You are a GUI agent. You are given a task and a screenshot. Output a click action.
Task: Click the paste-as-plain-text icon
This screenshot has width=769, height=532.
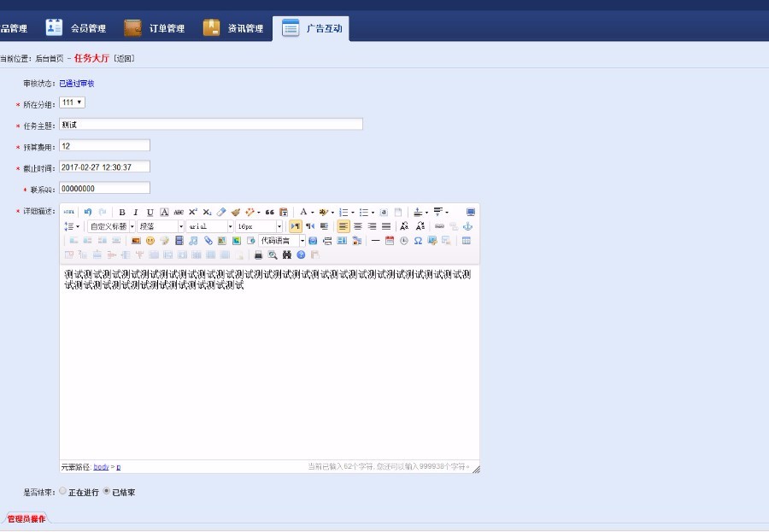click(x=284, y=213)
